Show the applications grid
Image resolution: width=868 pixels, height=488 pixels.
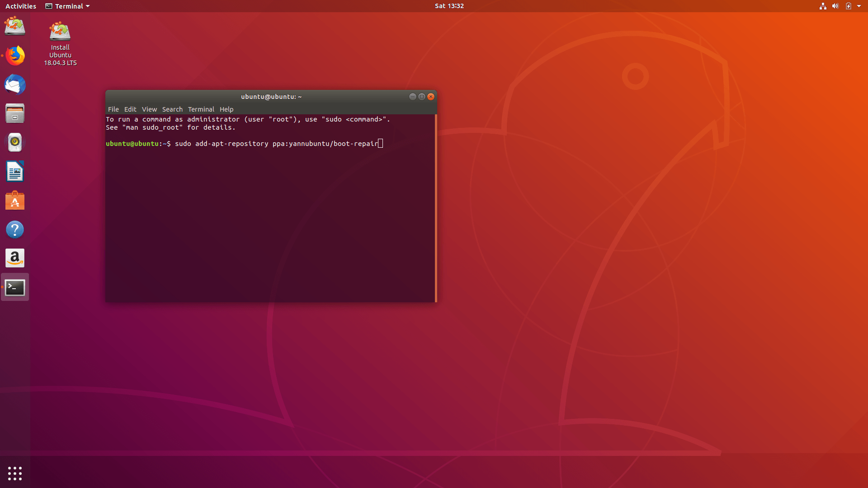click(x=15, y=473)
